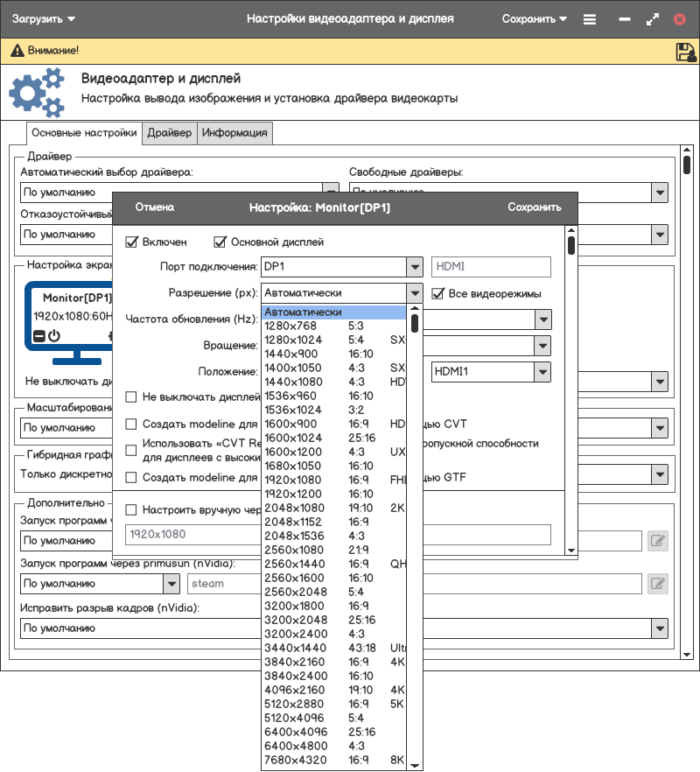Click "Сохранить" in the monitor dialog header
700x772 pixels.
534,207
